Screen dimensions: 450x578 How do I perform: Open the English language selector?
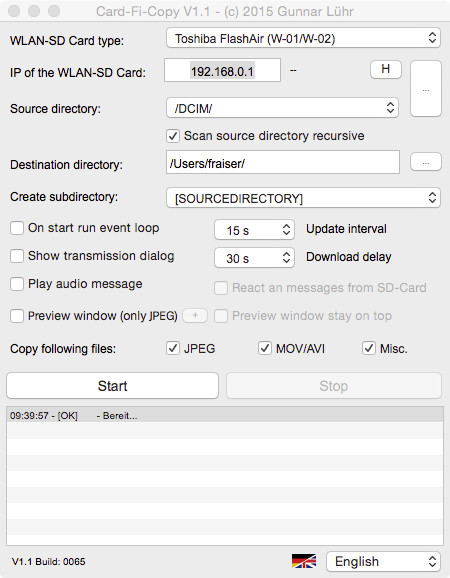tap(383, 561)
